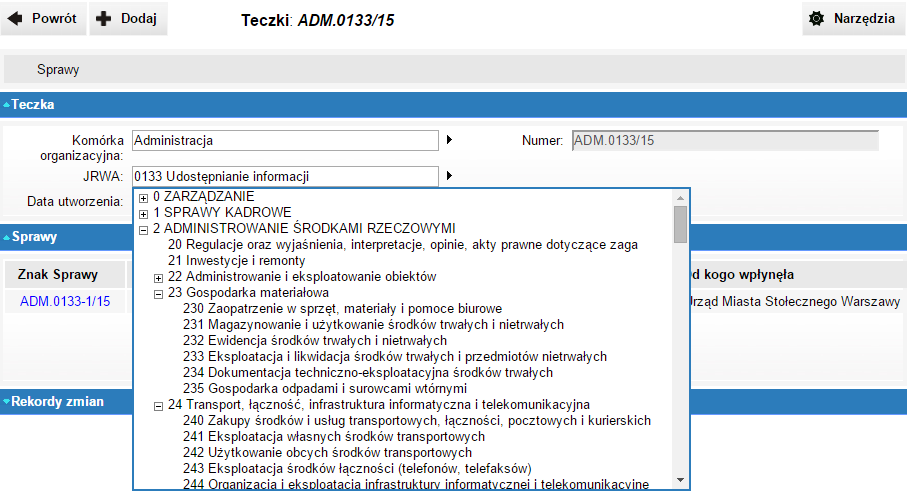Collapse 2 ADMINISTROWANIE ŚRODKAMI RZECZOWYMI node

click(144, 229)
